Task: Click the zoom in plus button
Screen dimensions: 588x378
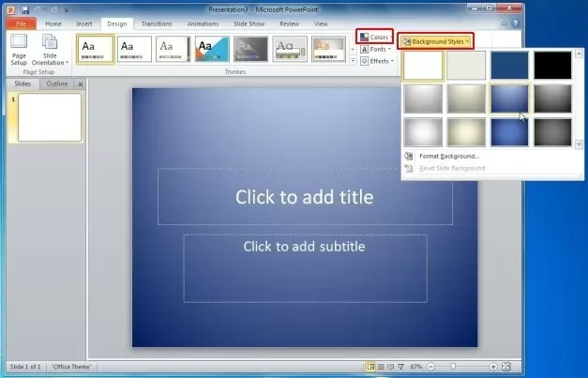Action: pyautogui.click(x=494, y=366)
